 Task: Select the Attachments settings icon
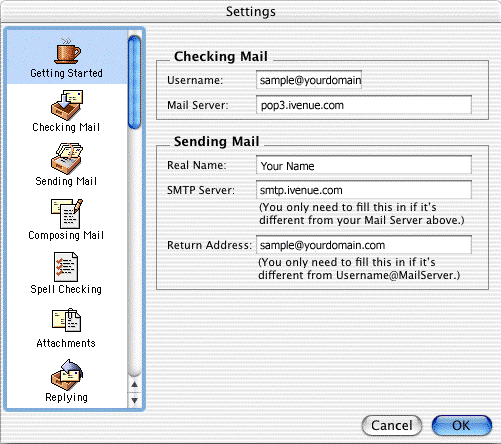coord(66,320)
